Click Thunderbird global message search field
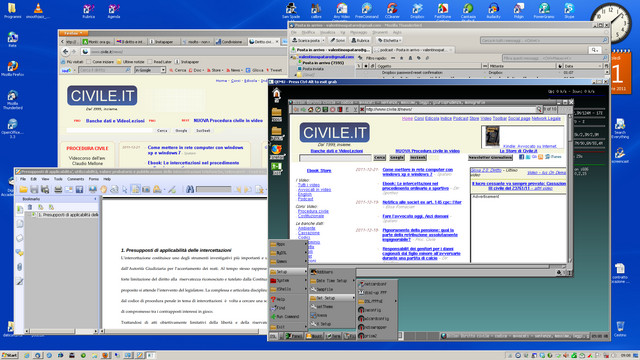Viewport: 640px width, 360px height. coord(544,40)
